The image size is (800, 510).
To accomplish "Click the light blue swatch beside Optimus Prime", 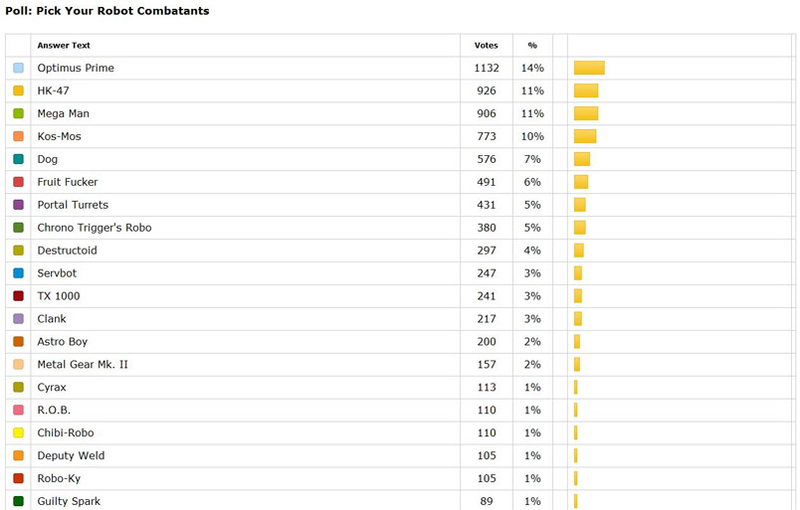I will click(x=18, y=68).
